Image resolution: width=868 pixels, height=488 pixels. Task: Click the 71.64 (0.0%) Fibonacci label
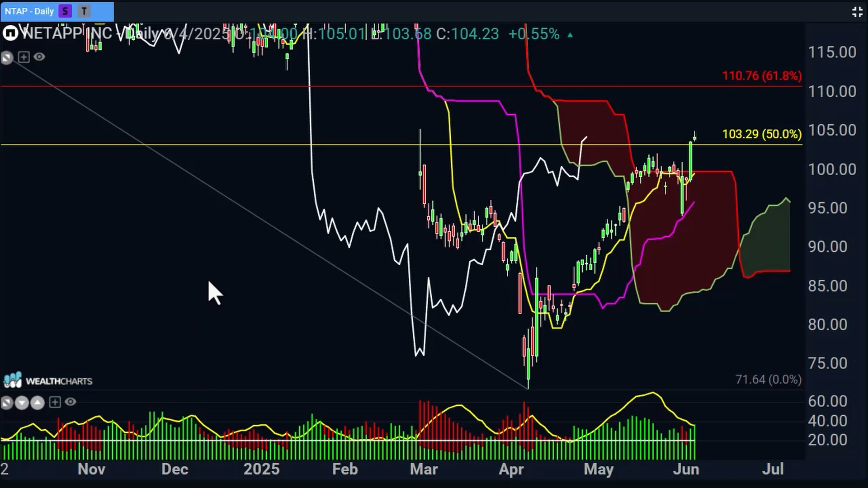tap(769, 380)
